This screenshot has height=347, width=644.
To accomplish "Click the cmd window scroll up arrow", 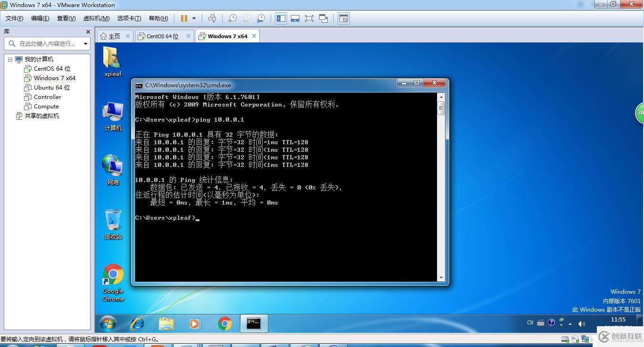I will tap(441, 97).
